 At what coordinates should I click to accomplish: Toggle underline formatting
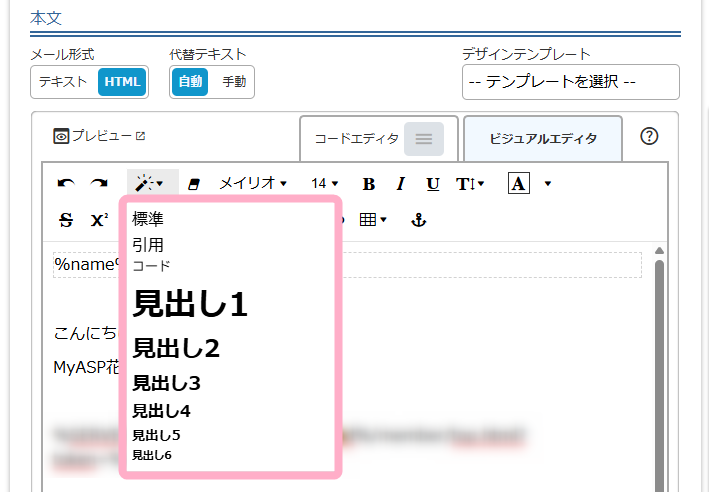click(432, 184)
